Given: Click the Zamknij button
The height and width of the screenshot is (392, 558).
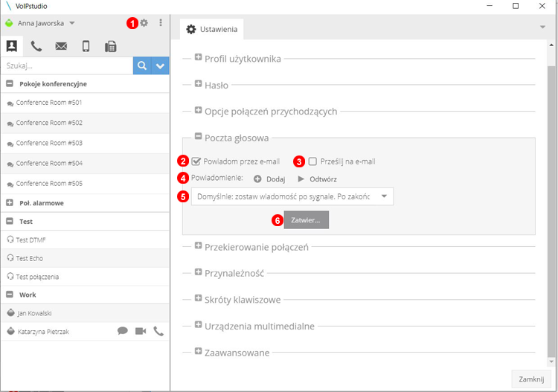Looking at the screenshot, I should (532, 379).
